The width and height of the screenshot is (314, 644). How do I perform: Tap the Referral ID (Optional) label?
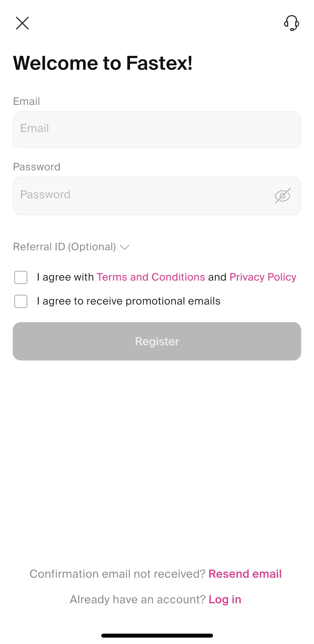coord(64,247)
